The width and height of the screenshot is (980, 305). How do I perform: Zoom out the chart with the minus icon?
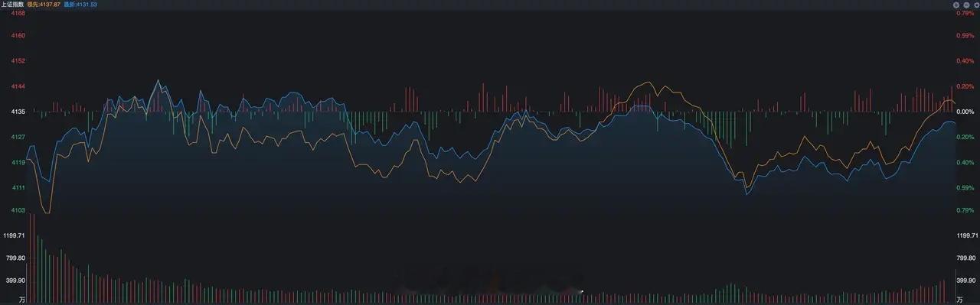[965, 5]
